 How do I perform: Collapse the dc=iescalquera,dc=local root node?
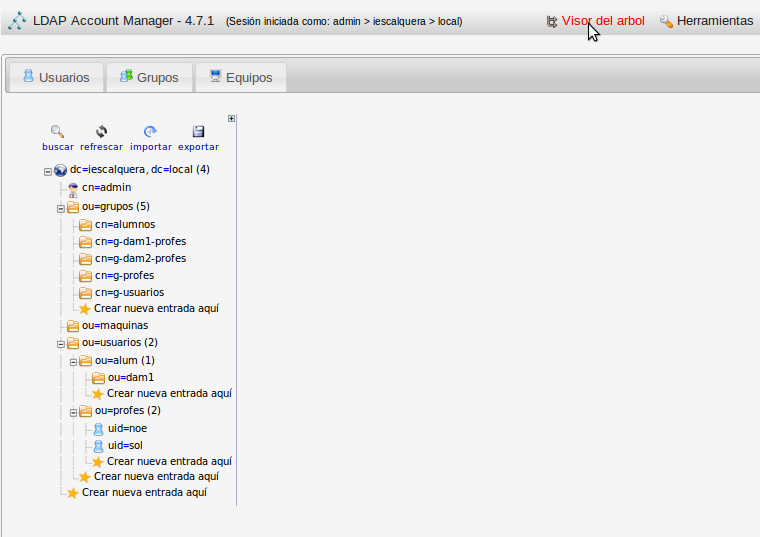pos(48,172)
